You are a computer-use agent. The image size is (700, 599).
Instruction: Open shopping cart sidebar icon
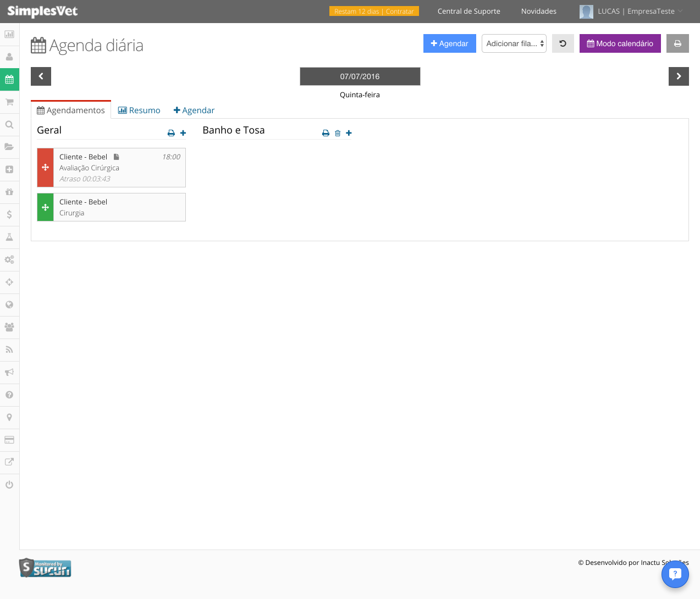[x=9, y=102]
